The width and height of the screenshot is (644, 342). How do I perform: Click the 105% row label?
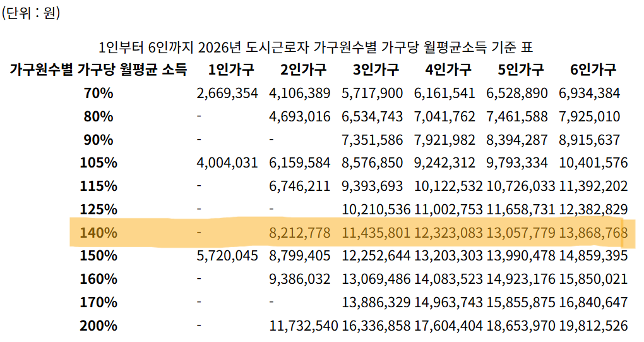98,163
